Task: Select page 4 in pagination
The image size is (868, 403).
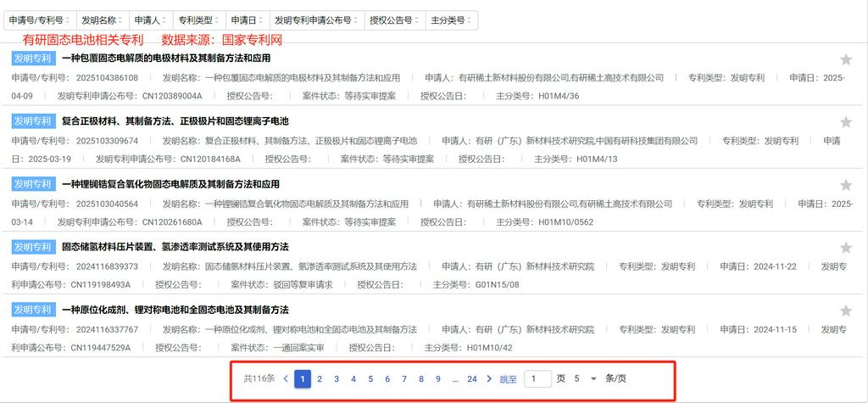Action: click(353, 379)
